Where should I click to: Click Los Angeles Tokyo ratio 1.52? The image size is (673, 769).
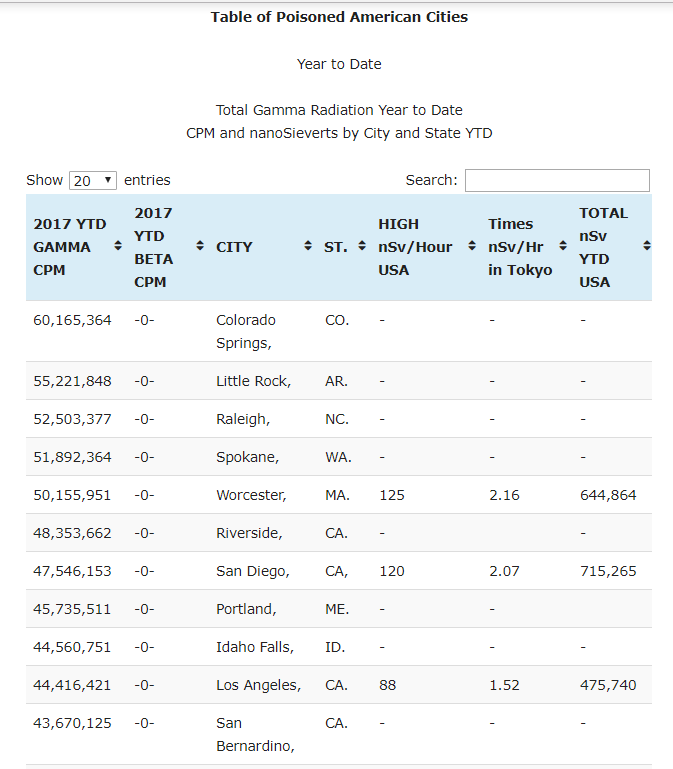pyautogui.click(x=503, y=685)
